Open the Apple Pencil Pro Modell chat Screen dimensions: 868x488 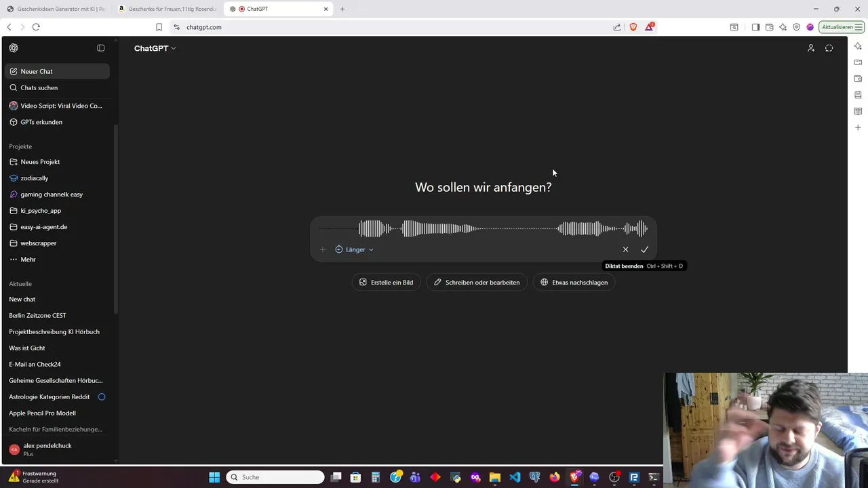click(x=57, y=413)
